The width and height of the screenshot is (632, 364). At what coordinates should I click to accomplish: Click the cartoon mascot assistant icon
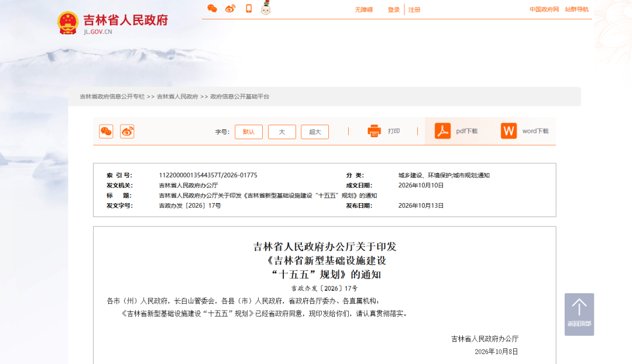pyautogui.click(x=266, y=8)
